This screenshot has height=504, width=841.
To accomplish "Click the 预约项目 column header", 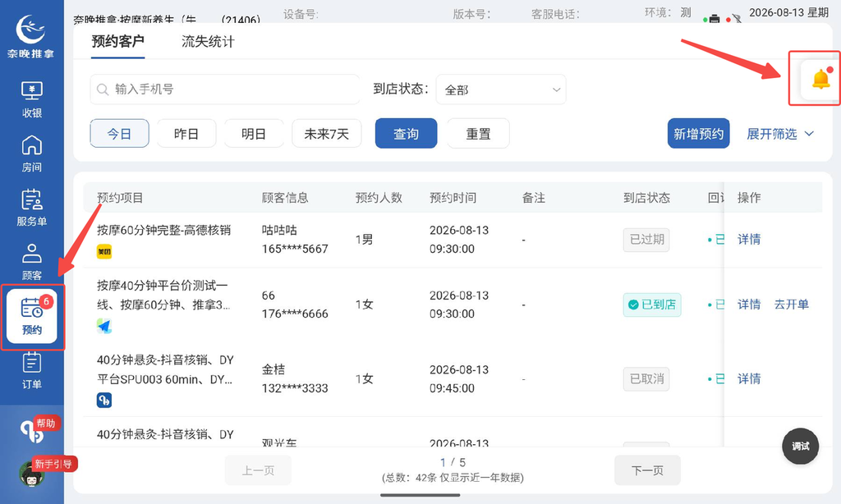I will click(120, 198).
